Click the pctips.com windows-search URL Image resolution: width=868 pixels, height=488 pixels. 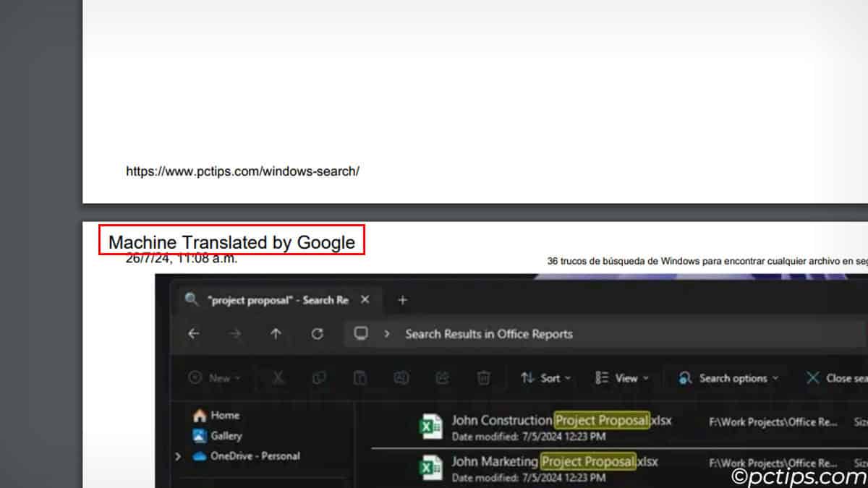(242, 171)
